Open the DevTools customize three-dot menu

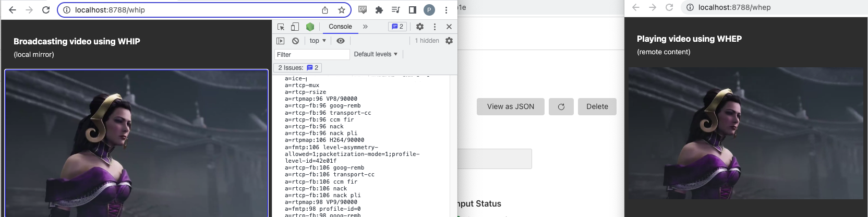click(435, 27)
